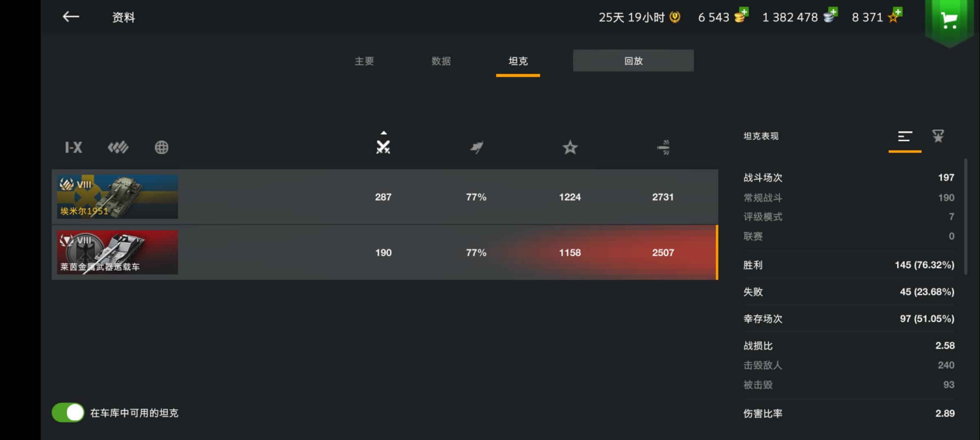Open the nation globe filter
Viewport: 980px width, 440px height.
(162, 147)
